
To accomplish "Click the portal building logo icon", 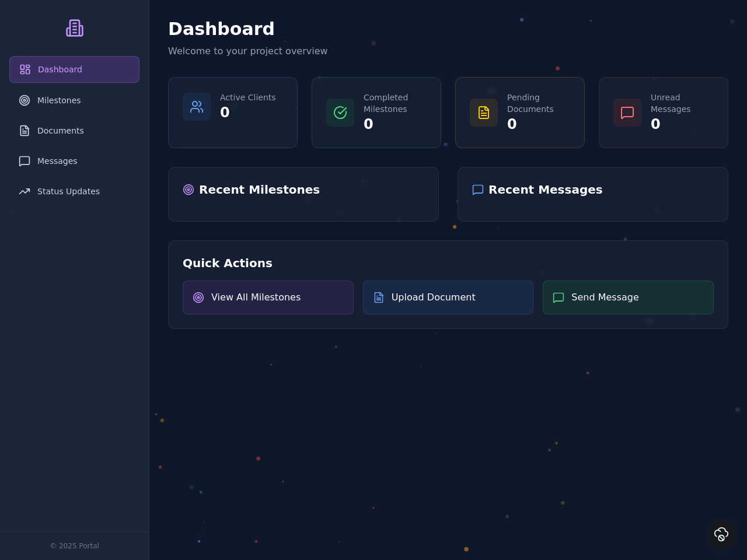I will point(75,28).
